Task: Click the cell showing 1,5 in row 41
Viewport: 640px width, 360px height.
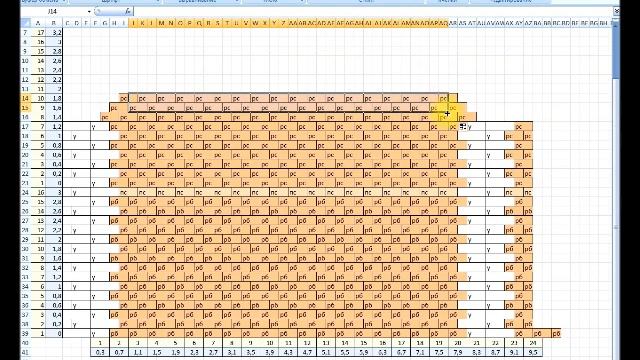Action: point(157,352)
